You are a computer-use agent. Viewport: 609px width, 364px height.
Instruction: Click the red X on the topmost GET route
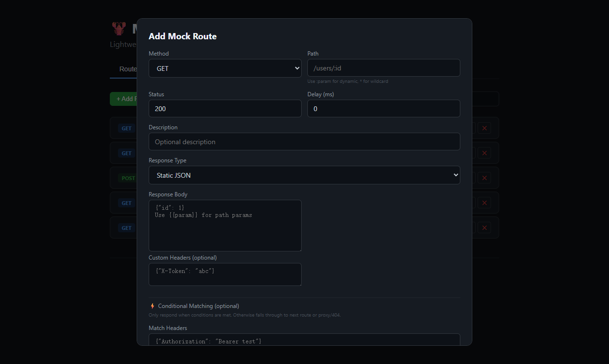pyautogui.click(x=484, y=128)
